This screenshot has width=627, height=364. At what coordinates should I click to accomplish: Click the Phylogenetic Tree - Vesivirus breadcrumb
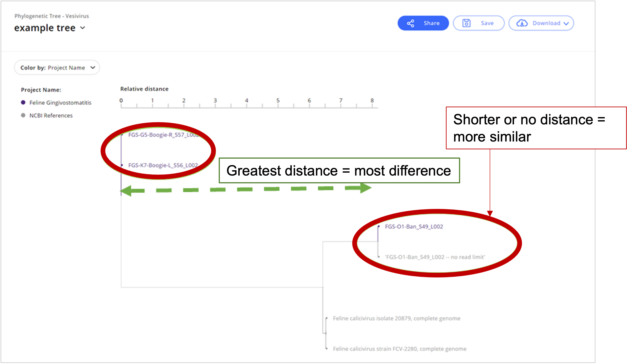(51, 16)
